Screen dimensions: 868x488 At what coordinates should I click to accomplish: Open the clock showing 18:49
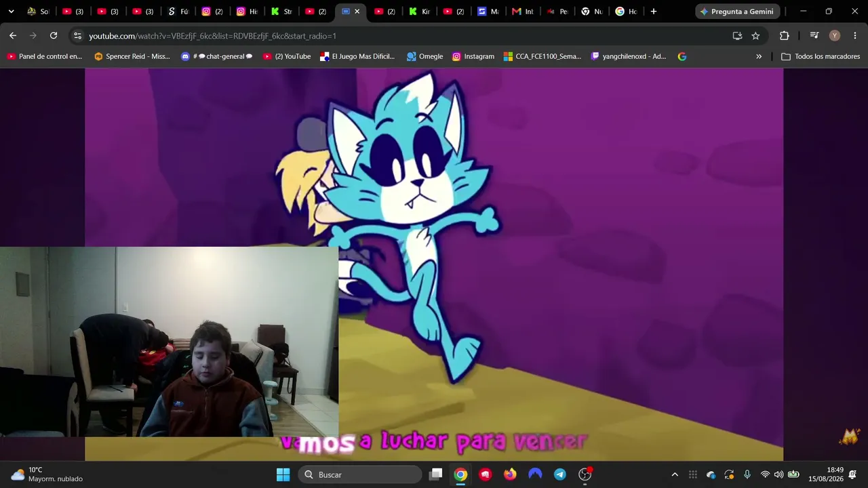click(x=826, y=474)
